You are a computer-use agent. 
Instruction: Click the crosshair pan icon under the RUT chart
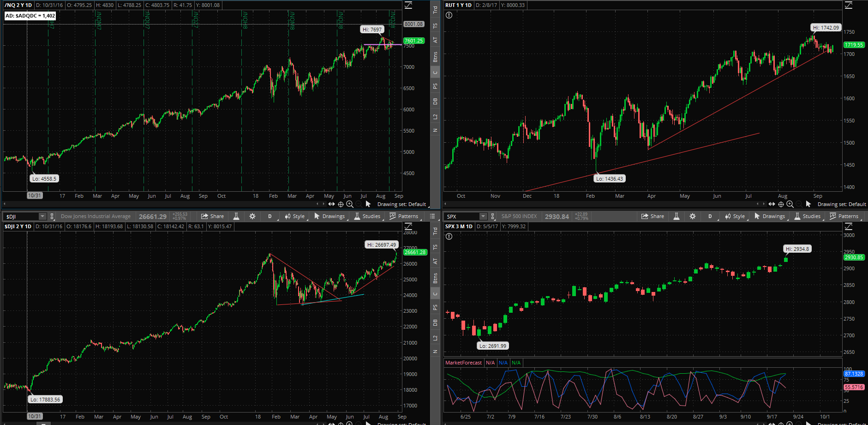pos(781,204)
